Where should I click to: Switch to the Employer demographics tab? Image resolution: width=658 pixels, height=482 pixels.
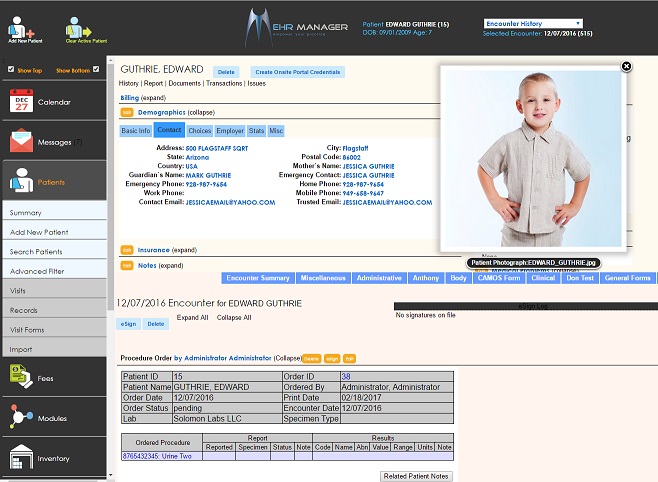click(x=229, y=131)
